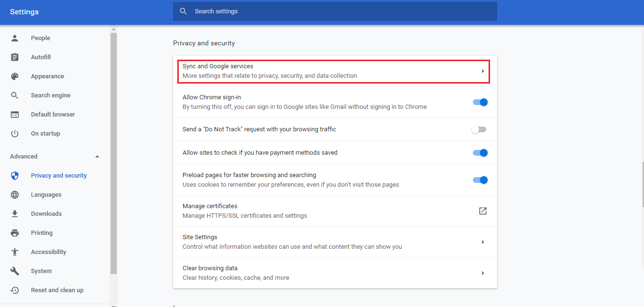The image size is (644, 307).
Task: Click the Languages globe icon
Action: (15, 195)
